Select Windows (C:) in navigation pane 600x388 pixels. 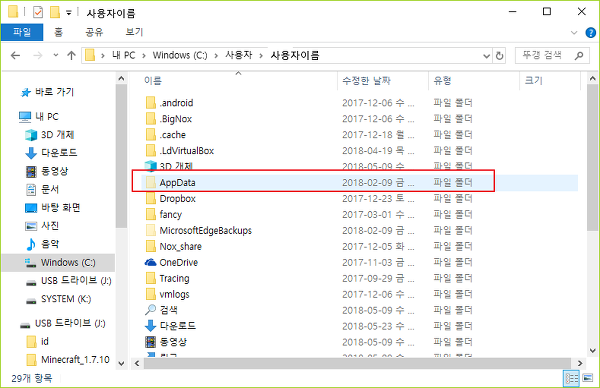click(58, 262)
